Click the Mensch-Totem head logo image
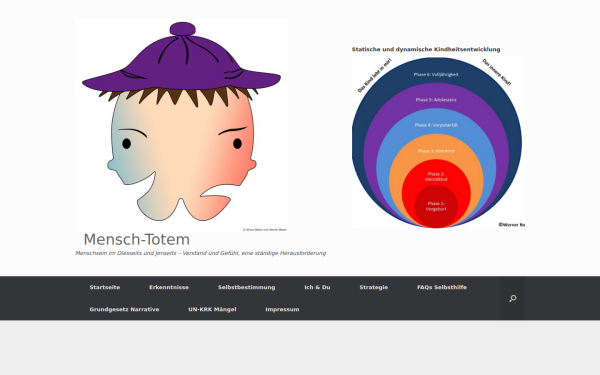Viewport: 600px width, 375px height. click(182, 126)
